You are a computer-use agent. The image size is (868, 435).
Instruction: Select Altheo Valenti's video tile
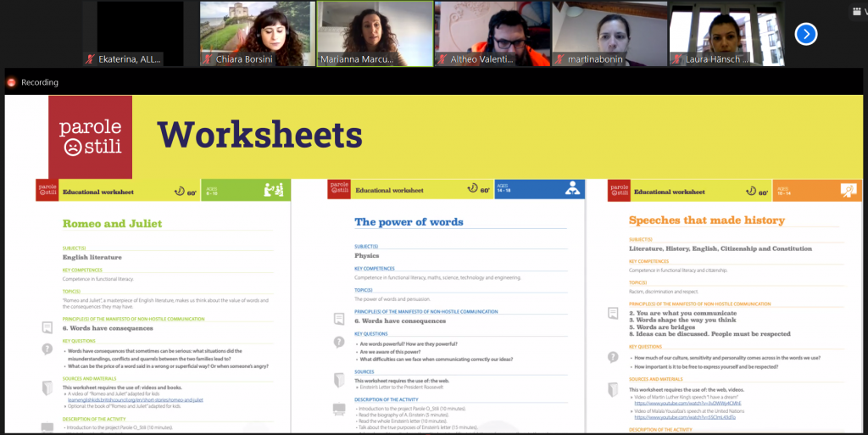tap(492, 33)
